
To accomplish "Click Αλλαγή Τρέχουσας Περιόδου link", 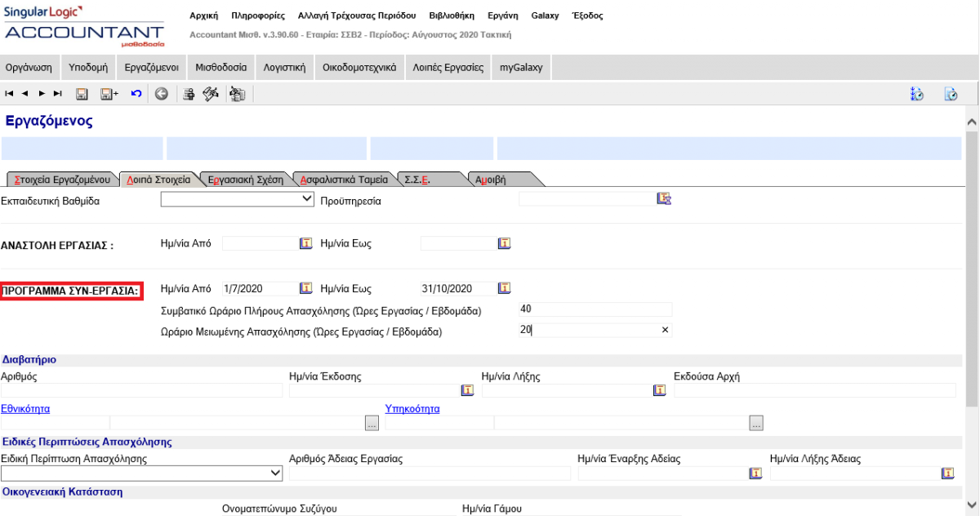I will pos(357,16).
